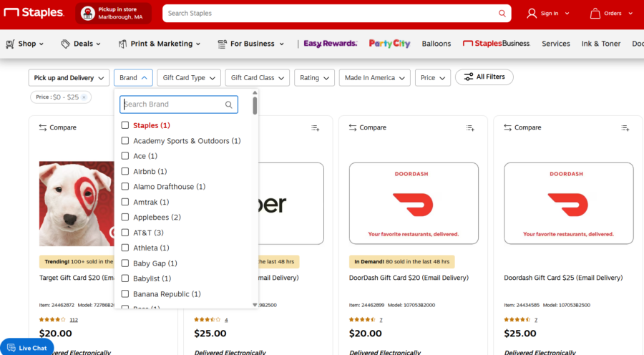Image resolution: width=644 pixels, height=355 pixels.
Task: Check the Amtrak (1) brand checkbox
Action: [125, 202]
